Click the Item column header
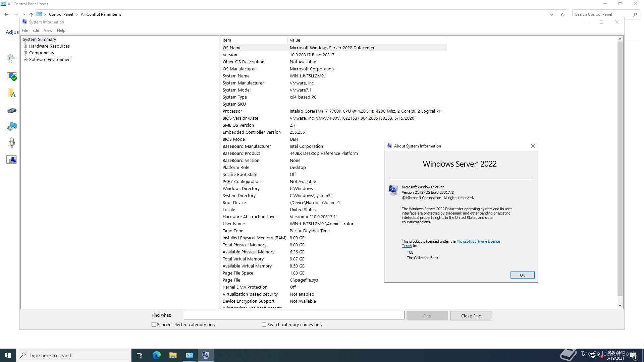 (x=254, y=40)
